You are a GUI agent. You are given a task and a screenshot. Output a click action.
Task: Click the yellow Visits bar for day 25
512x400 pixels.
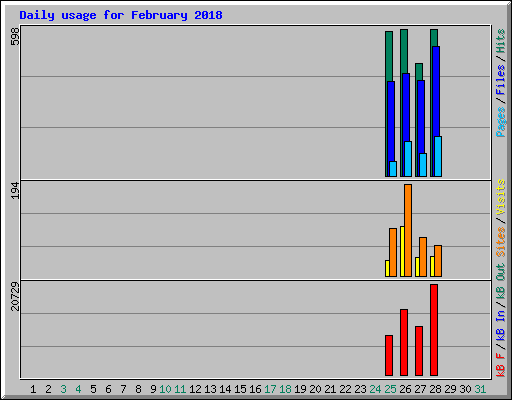[x=387, y=268]
